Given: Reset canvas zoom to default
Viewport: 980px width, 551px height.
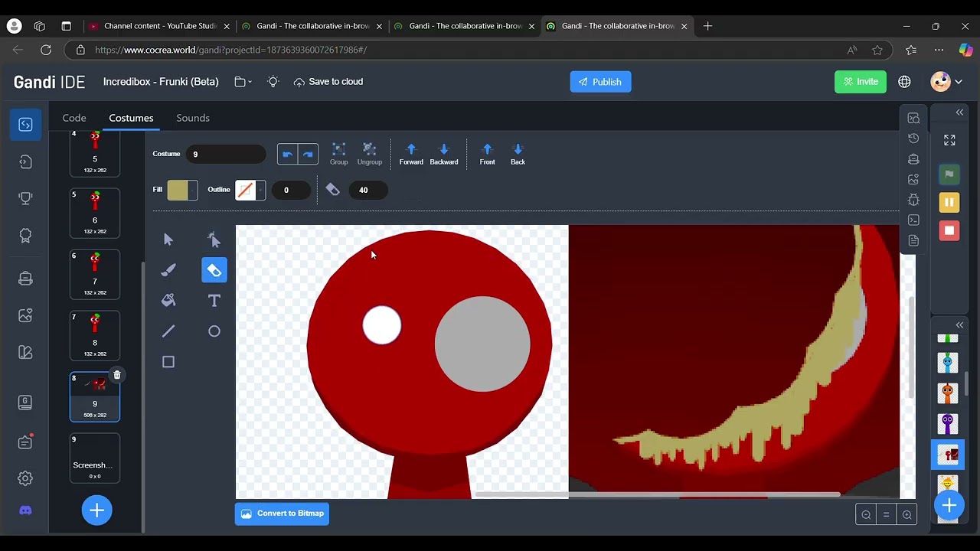Looking at the screenshot, I should pyautogui.click(x=887, y=515).
